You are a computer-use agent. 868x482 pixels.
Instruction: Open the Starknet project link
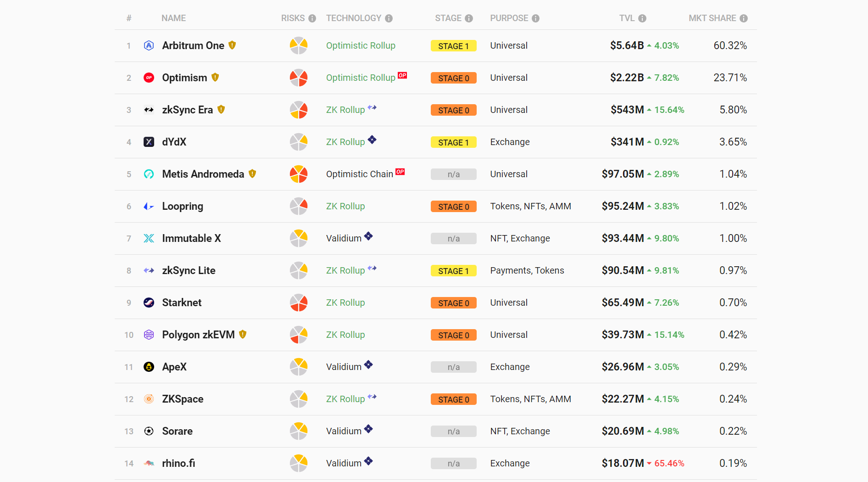[x=182, y=303]
